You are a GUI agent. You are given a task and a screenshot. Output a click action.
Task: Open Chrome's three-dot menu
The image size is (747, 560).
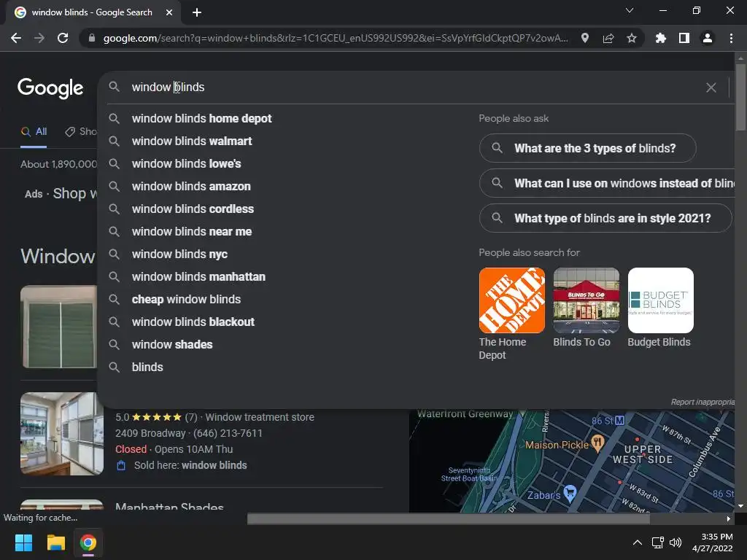[731, 38]
